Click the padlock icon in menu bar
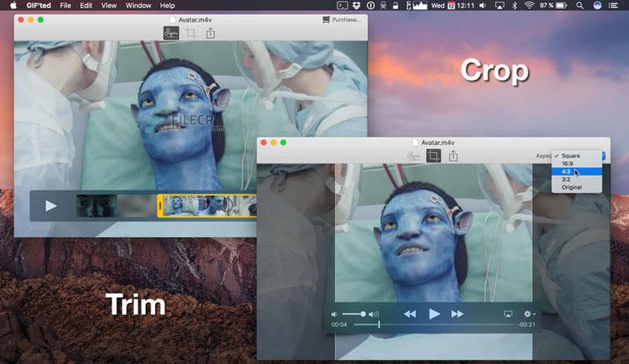 click(x=396, y=5)
